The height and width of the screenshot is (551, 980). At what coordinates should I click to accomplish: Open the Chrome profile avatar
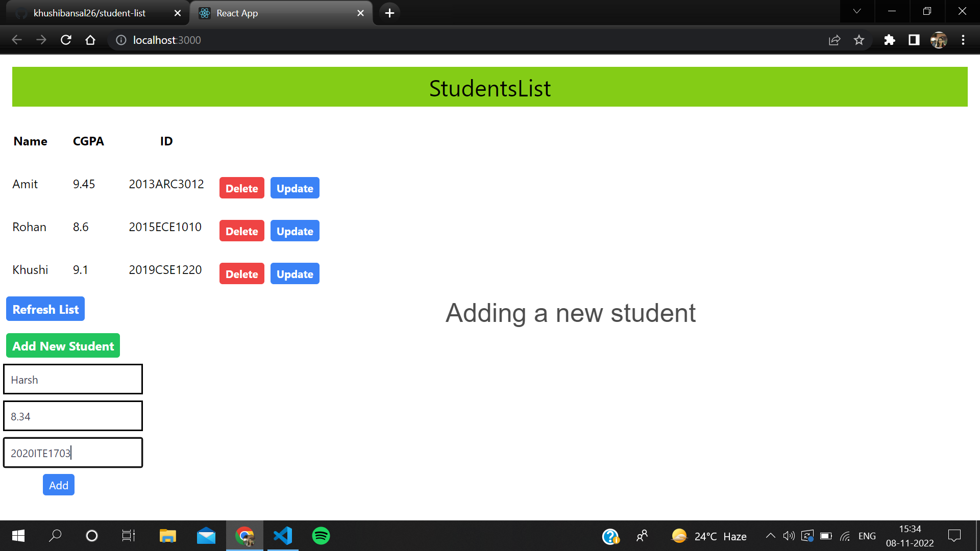click(x=939, y=40)
